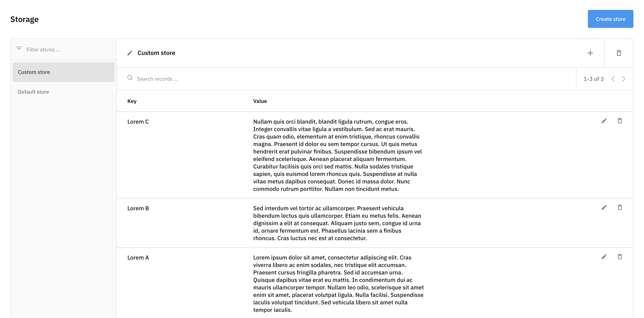This screenshot has height=318, width=644.
Task: Delete the Custom store using header trash icon
Action: (x=619, y=53)
